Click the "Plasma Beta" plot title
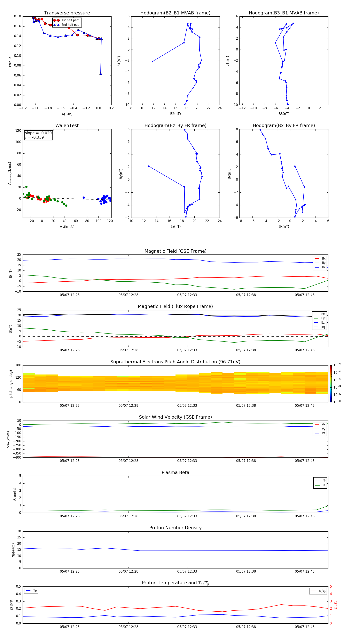351x644 pixels. pyautogui.click(x=175, y=472)
